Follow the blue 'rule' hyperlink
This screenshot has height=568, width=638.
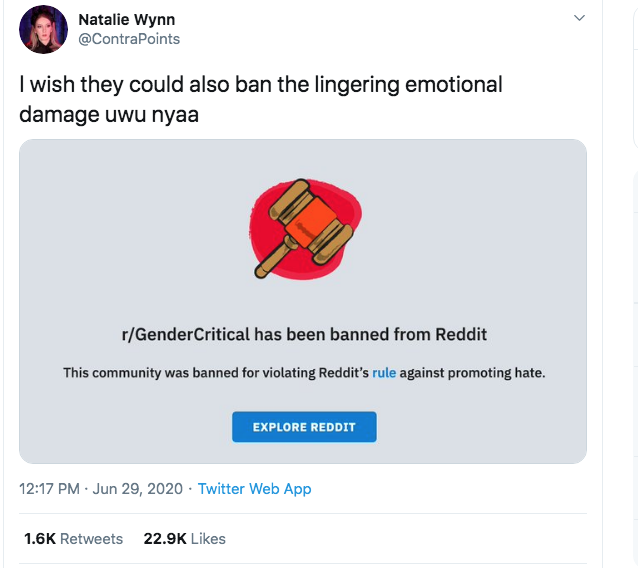point(384,373)
